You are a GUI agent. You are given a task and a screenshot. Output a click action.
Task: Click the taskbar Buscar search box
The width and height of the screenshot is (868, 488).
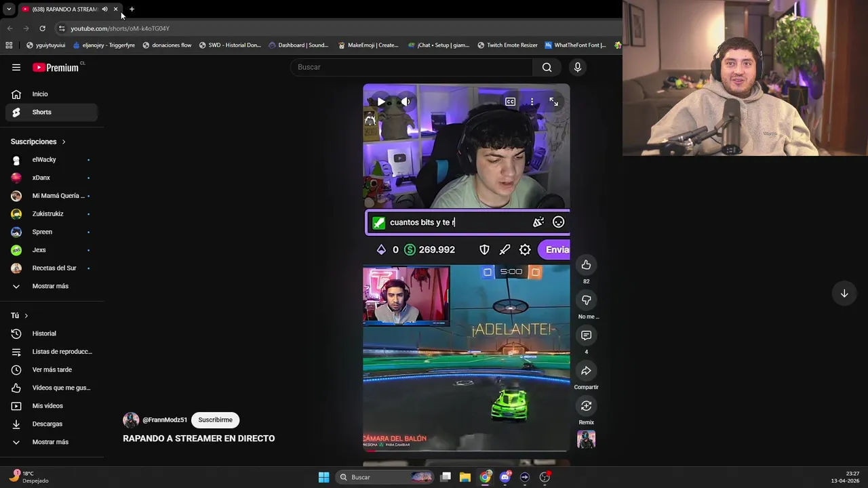pyautogui.click(x=385, y=477)
